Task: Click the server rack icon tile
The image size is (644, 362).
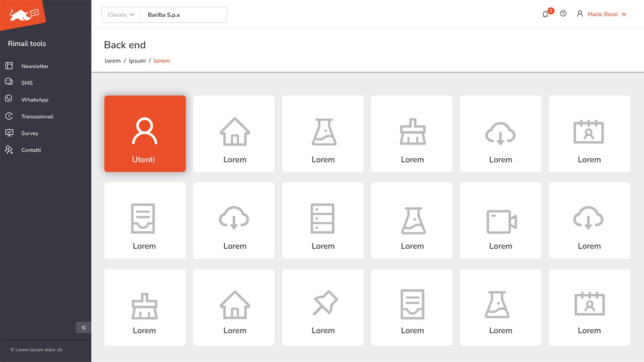Action: [x=323, y=220]
